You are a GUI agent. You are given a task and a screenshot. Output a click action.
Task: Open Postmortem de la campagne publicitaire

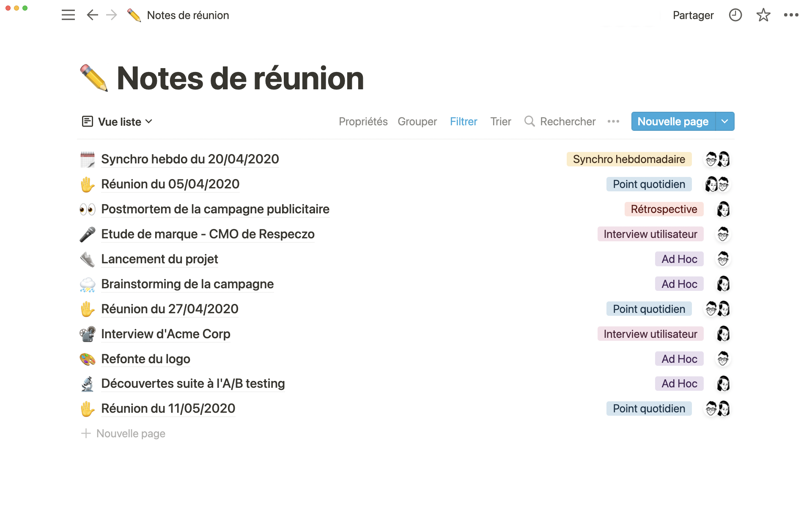coord(215,209)
